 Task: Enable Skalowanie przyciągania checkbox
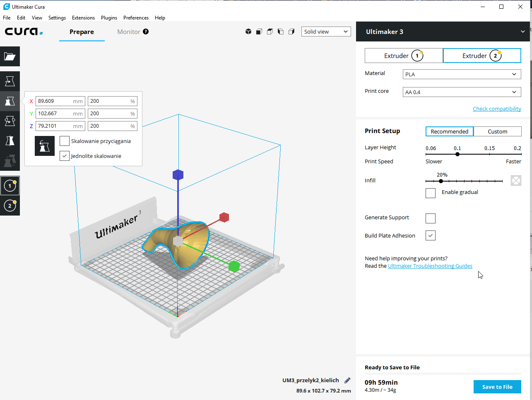(65, 141)
